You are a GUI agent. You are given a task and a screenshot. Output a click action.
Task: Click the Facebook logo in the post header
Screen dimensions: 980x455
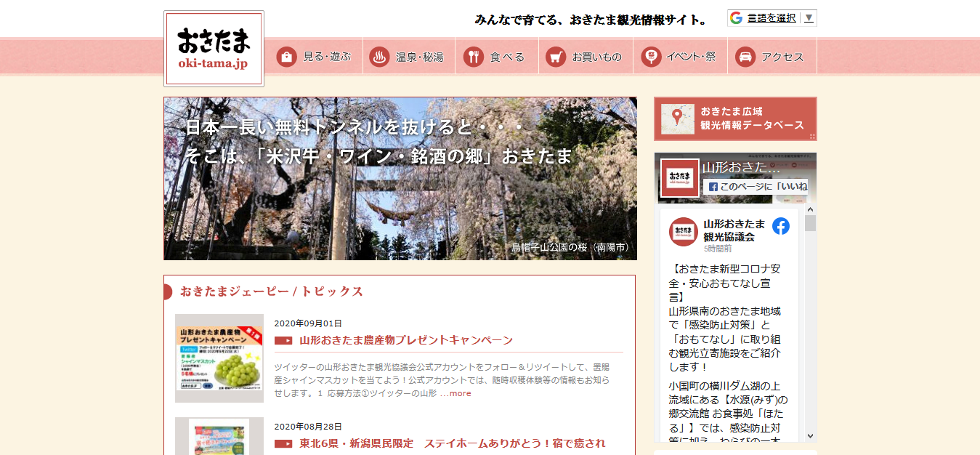pos(781,226)
